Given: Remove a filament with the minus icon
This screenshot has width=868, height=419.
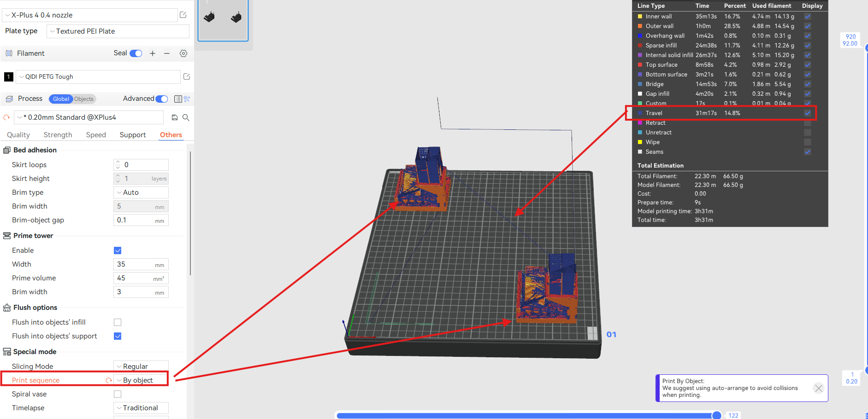Looking at the screenshot, I should click(x=167, y=53).
